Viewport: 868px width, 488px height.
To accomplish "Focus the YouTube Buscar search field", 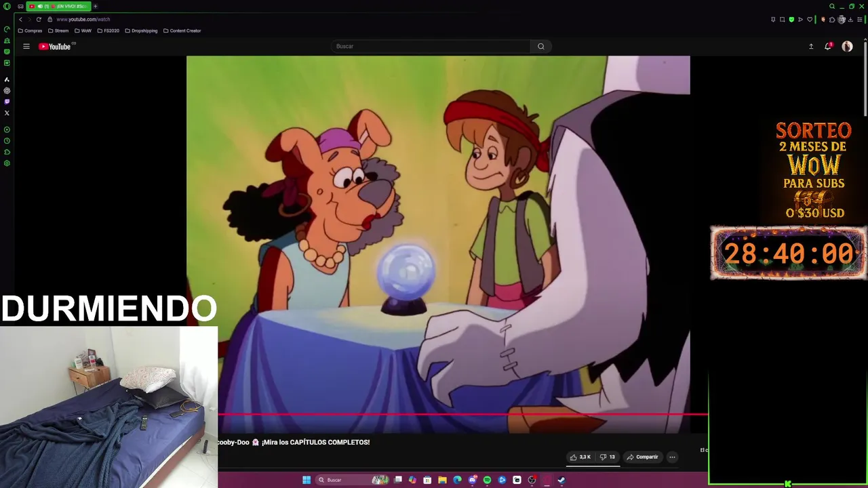I will pos(431,46).
